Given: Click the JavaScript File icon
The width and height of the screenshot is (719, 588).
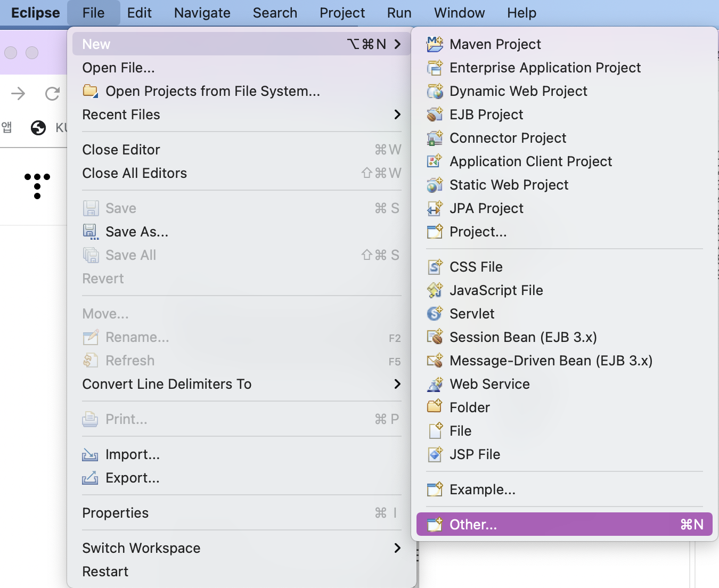Looking at the screenshot, I should (x=435, y=290).
